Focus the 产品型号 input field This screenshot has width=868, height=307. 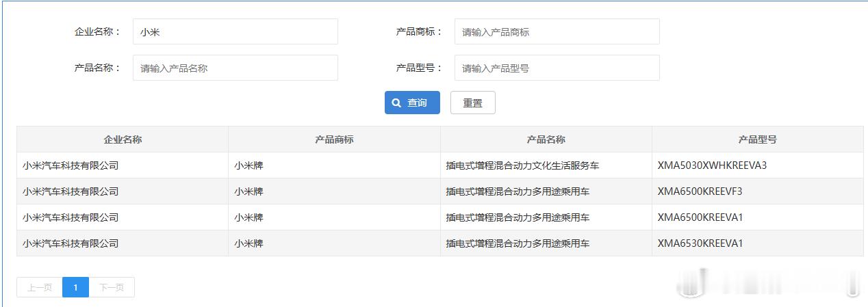(557, 68)
